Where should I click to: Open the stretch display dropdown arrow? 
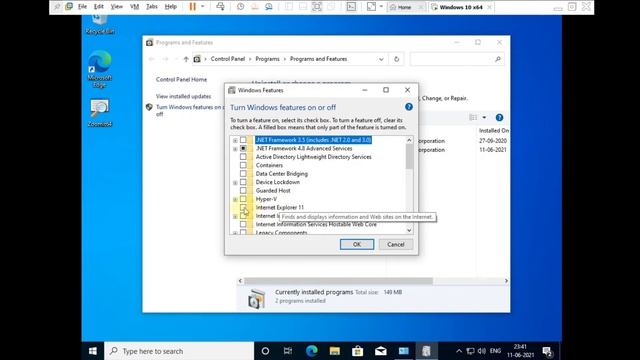pos(381,7)
